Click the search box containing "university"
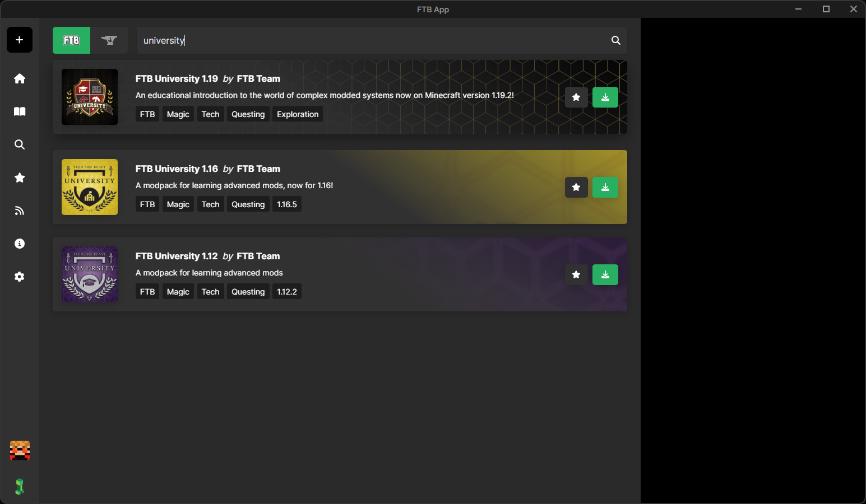This screenshot has width=866, height=504. coord(370,40)
